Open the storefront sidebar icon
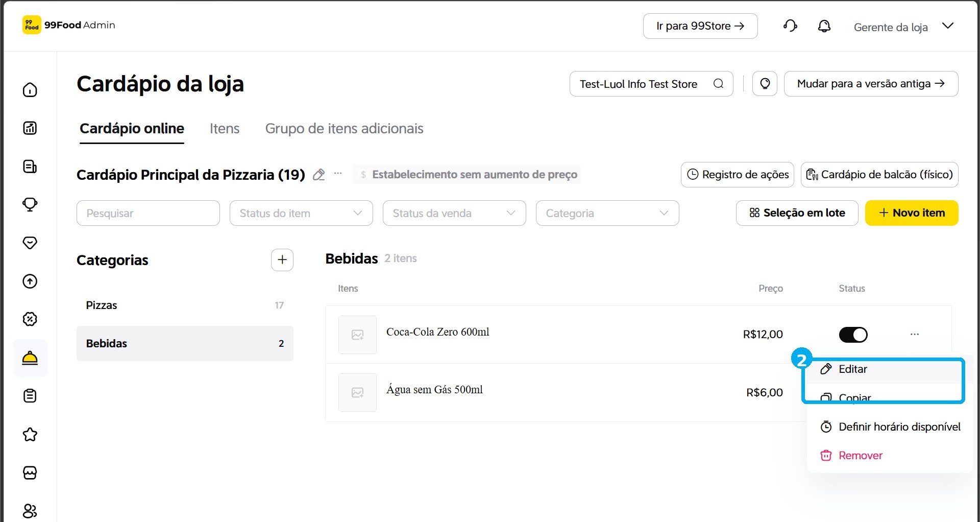The image size is (980, 522). pyautogui.click(x=30, y=472)
